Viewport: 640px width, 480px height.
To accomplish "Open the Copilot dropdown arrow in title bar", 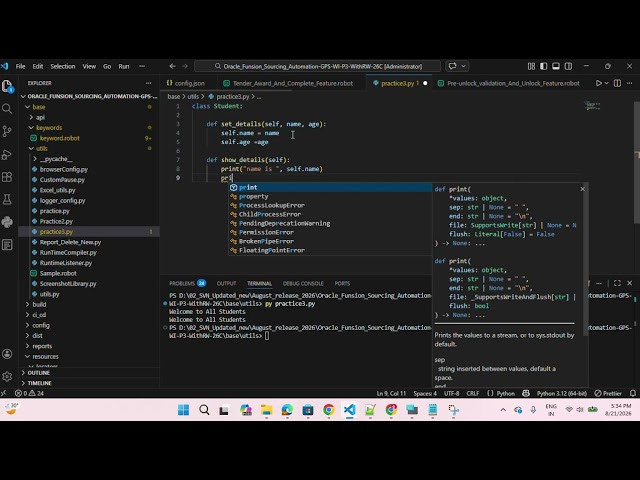I will (x=463, y=66).
